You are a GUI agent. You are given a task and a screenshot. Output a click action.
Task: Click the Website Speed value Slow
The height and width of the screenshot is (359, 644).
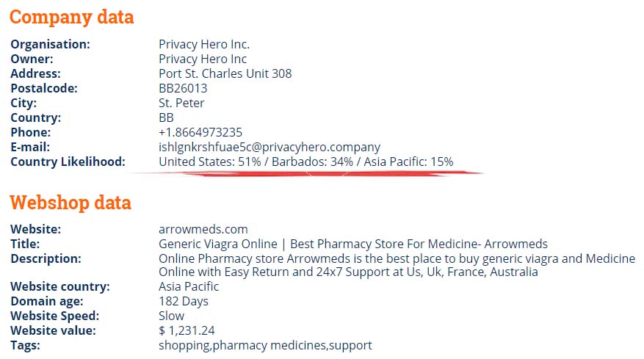click(x=171, y=316)
